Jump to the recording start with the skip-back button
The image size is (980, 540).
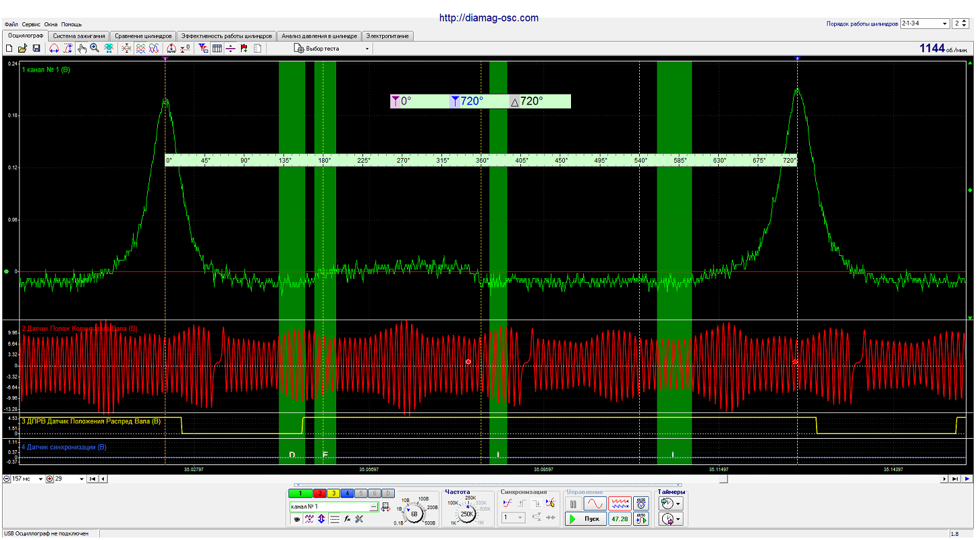click(92, 479)
